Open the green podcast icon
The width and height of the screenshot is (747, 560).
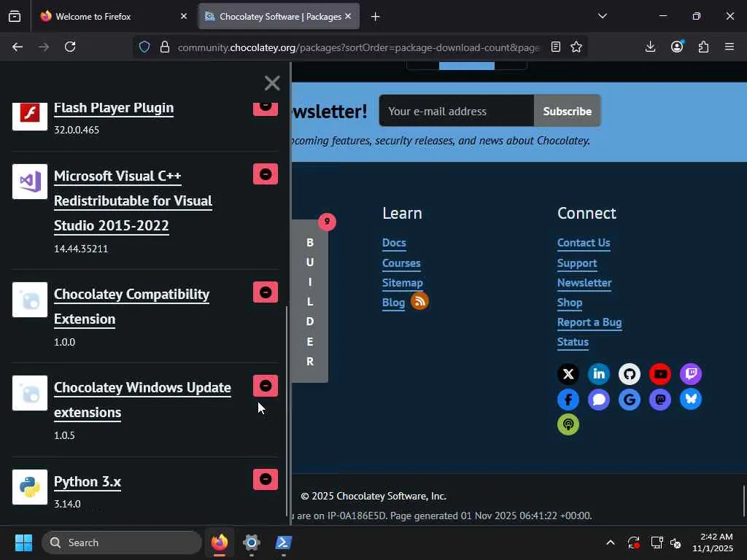[x=568, y=424]
